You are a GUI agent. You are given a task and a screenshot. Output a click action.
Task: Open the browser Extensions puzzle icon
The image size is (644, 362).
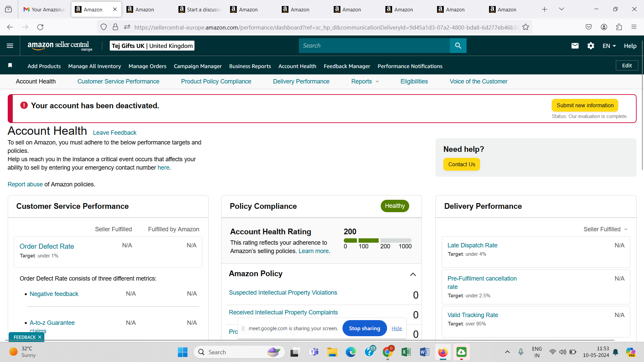tap(619, 27)
